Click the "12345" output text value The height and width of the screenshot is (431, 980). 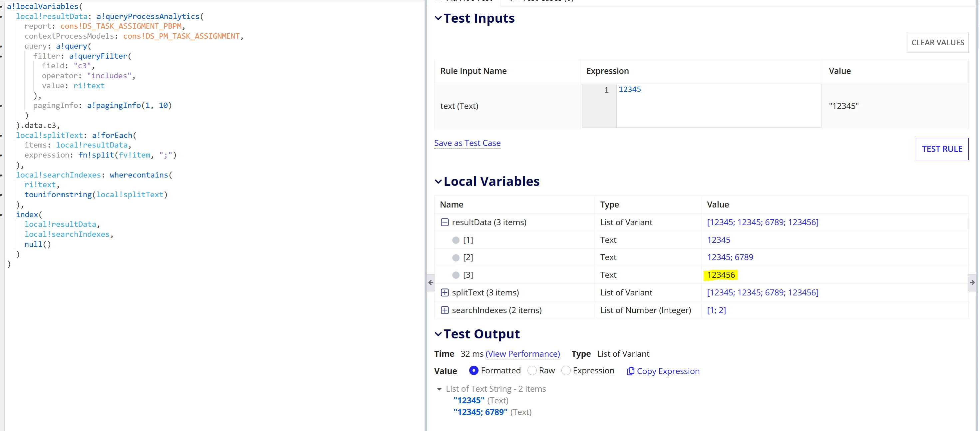pyautogui.click(x=469, y=400)
